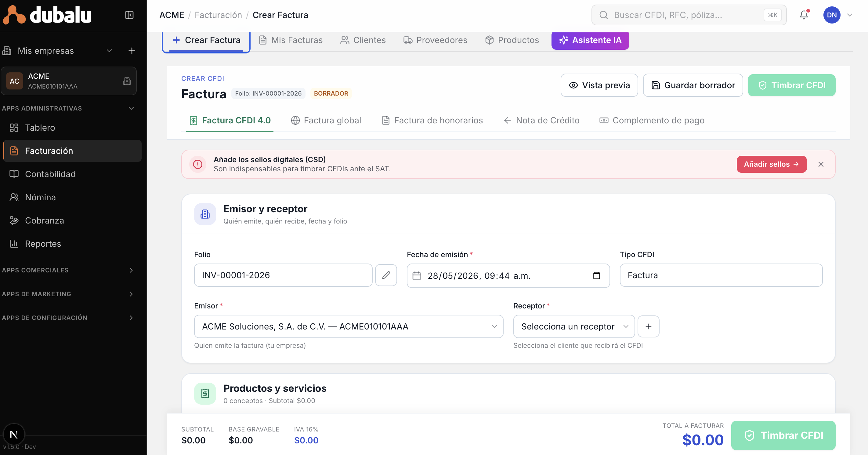Select Factura global tab

(x=326, y=121)
